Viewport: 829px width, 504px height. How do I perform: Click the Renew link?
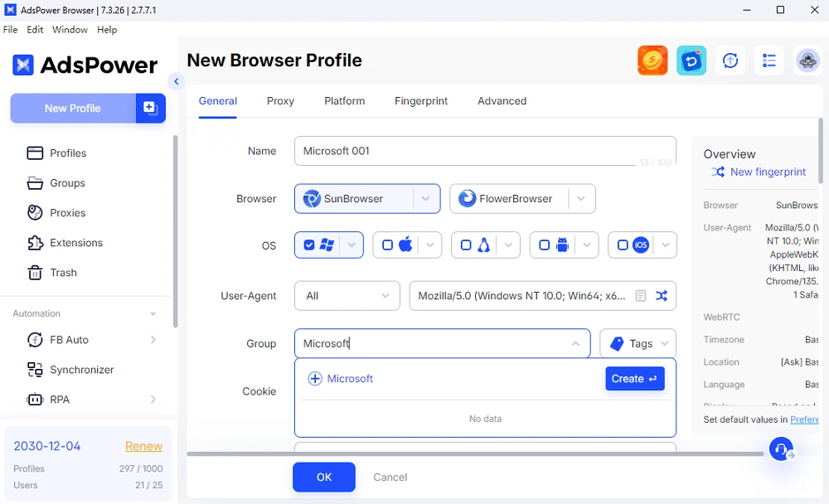tap(143, 446)
